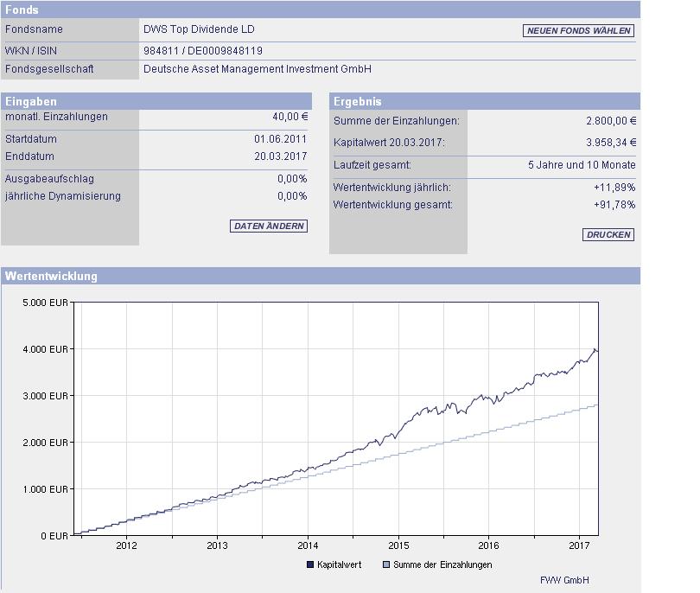Click the '1.000 EUR' axis label

(46, 489)
